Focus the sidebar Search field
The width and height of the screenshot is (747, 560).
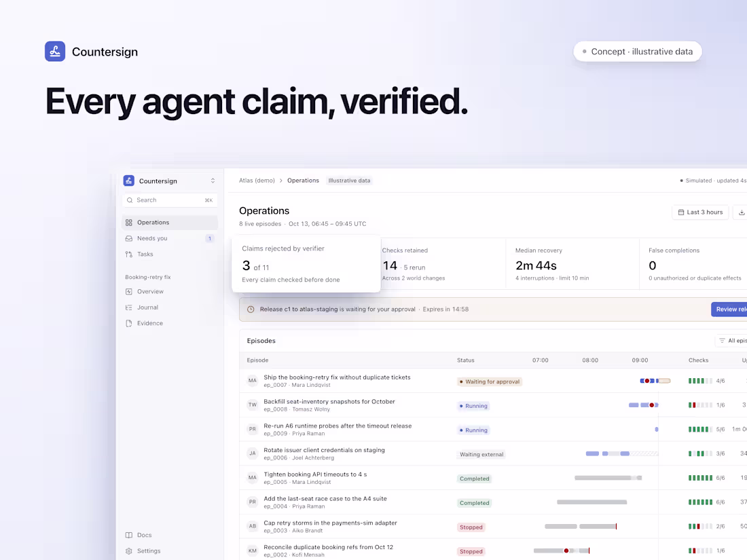tap(170, 200)
